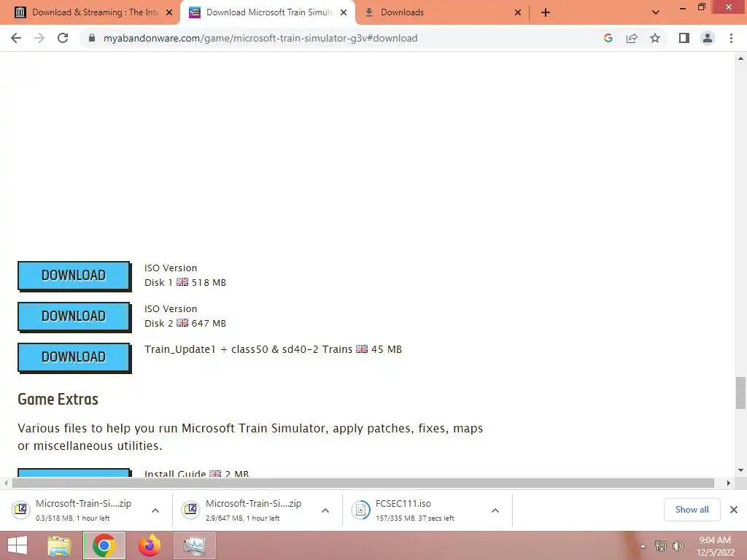Click the UK flag beside Disk 1
The width and height of the screenshot is (747, 560).
click(182, 282)
